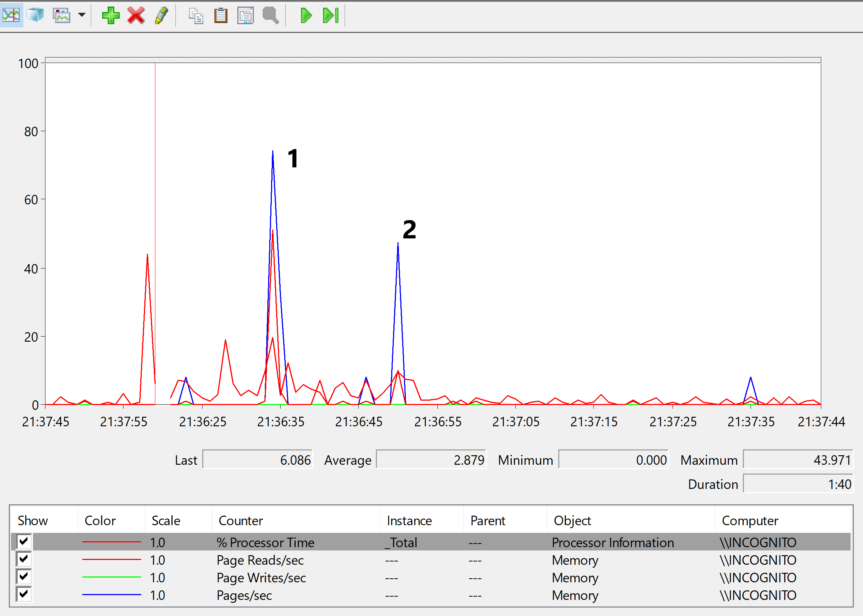This screenshot has height=616, width=863.
Task: Click the Paste Counter List icon
Action: pos(221,15)
